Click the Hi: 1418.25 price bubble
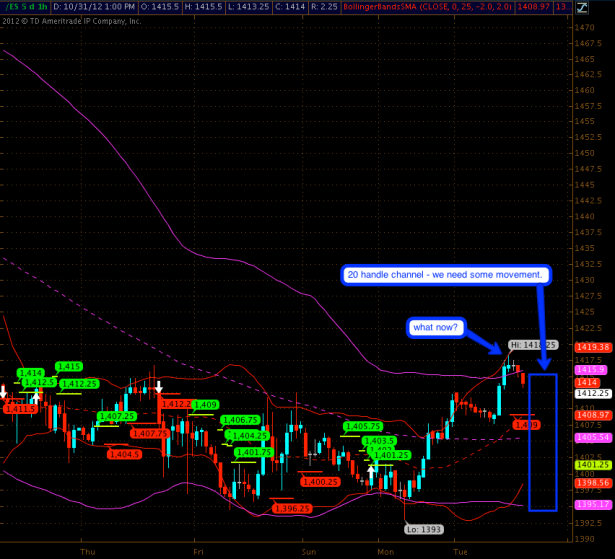The image size is (615, 559). tap(533, 345)
